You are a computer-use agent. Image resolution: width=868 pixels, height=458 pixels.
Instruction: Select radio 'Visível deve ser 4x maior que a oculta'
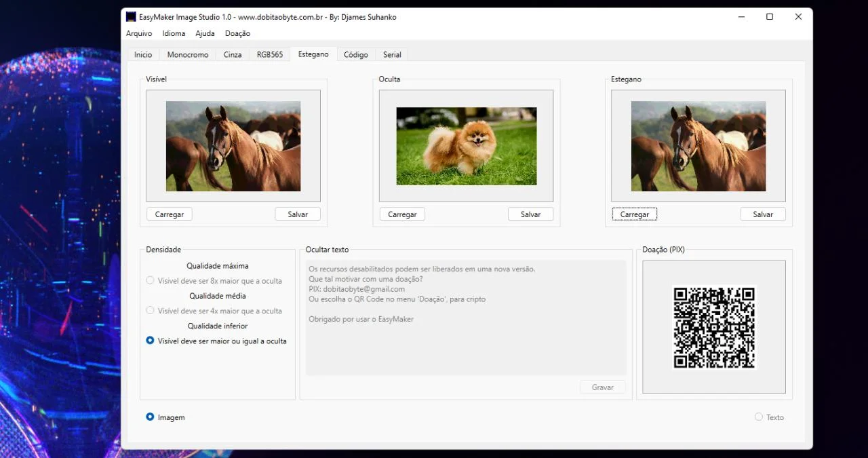214,311
